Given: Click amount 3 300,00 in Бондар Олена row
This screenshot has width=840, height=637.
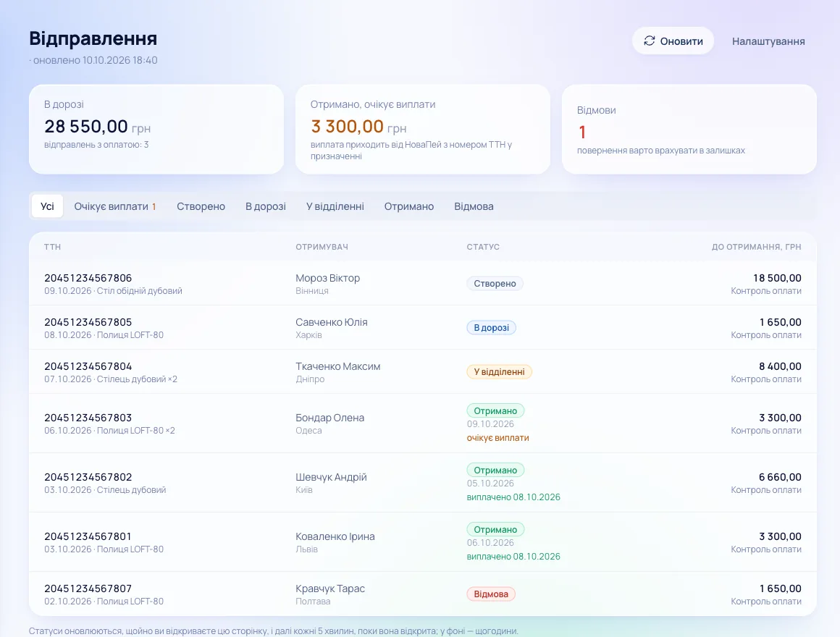Looking at the screenshot, I should point(780,418).
